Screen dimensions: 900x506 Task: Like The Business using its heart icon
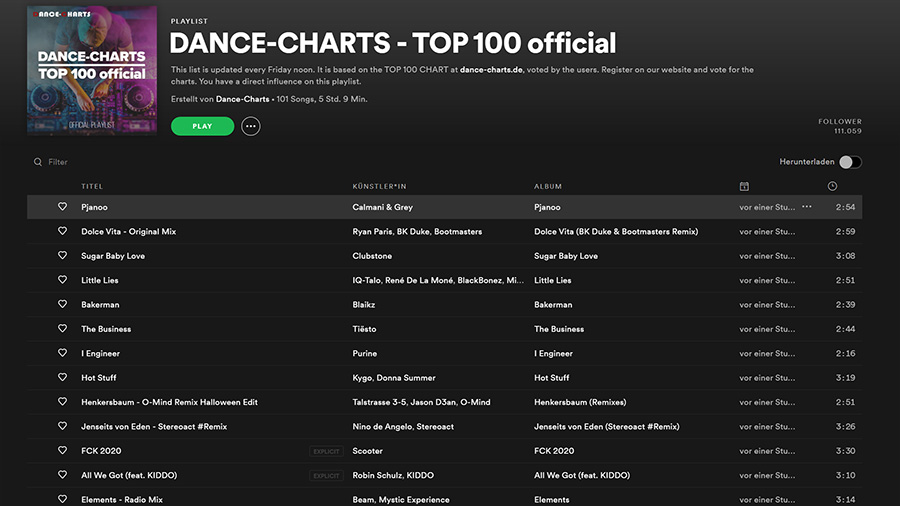click(x=63, y=328)
